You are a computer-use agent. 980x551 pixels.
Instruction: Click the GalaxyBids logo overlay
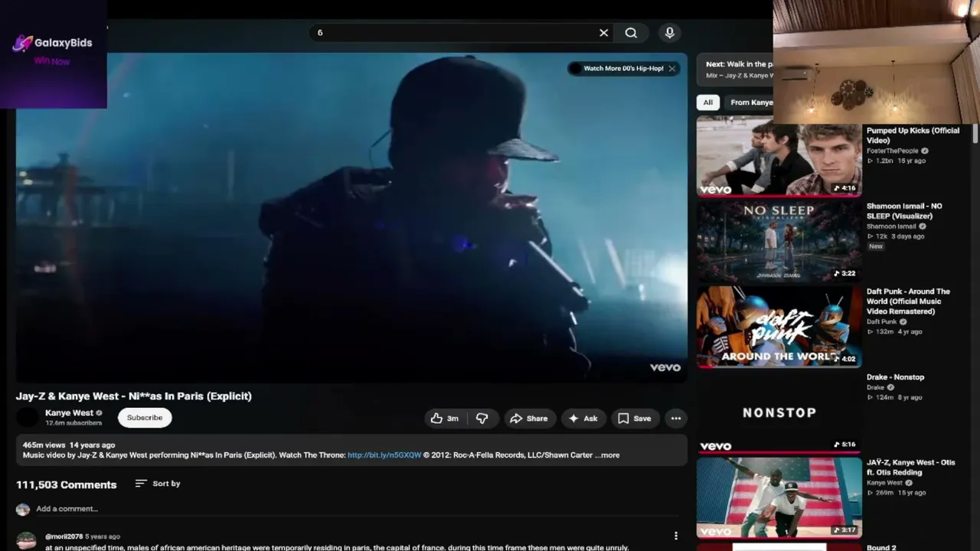pos(53,43)
